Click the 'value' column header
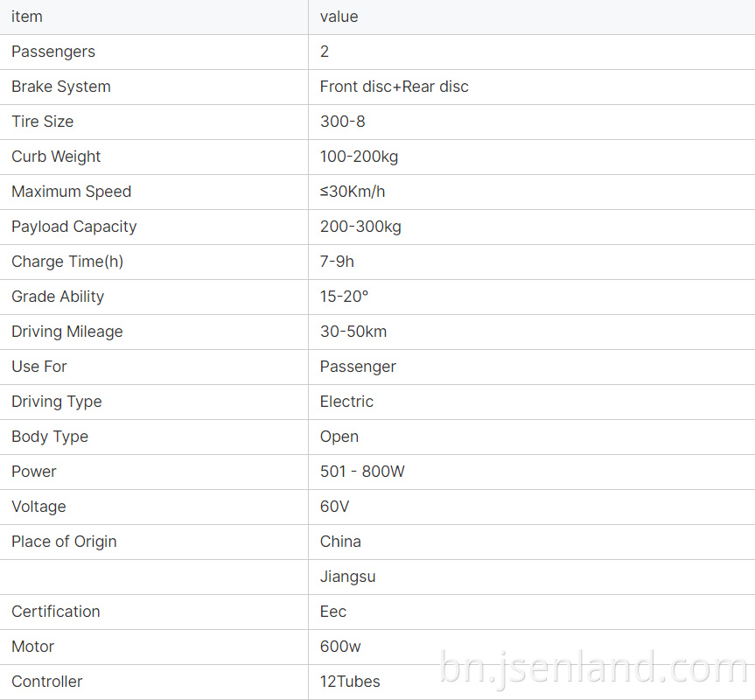The image size is (755, 700). (339, 17)
